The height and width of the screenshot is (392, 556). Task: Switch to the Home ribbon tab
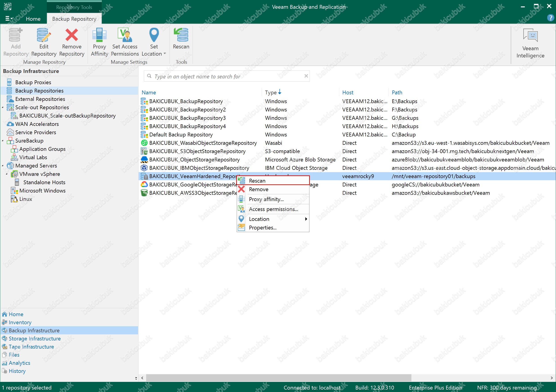[x=33, y=19]
